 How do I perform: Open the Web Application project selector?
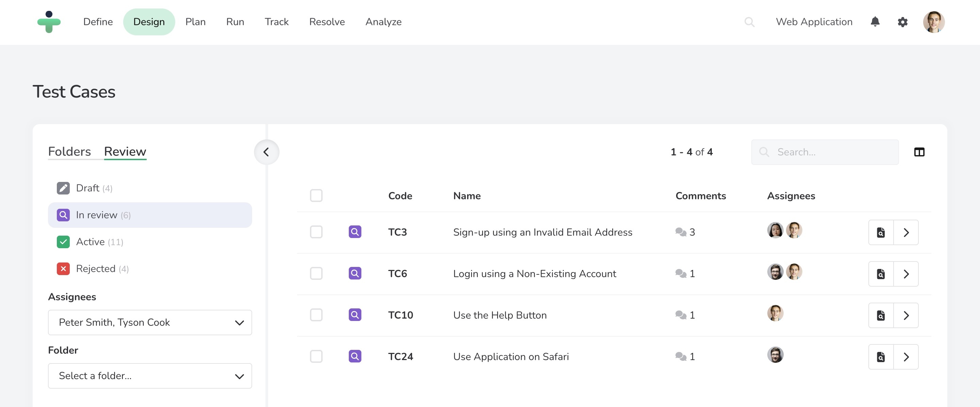814,22
